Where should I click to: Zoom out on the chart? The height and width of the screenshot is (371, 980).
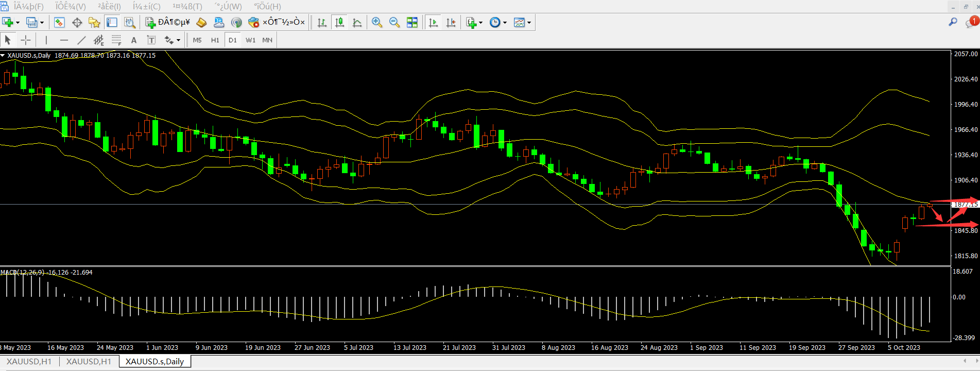coord(394,22)
